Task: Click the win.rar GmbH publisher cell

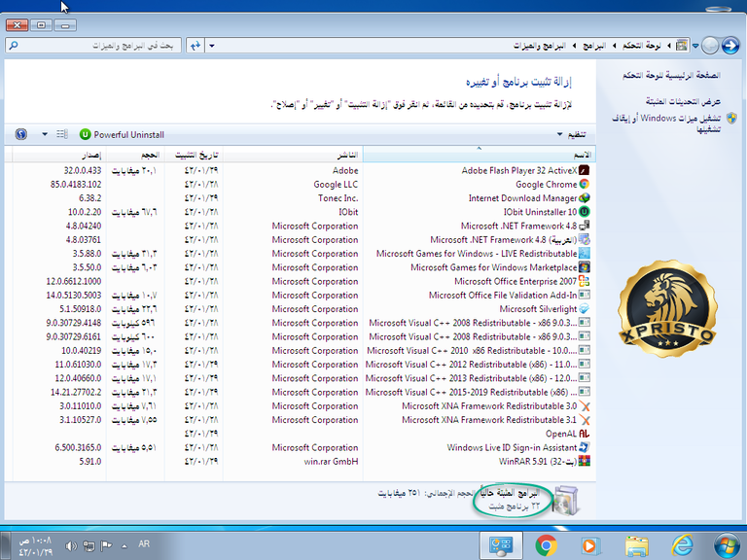Action: point(331,462)
